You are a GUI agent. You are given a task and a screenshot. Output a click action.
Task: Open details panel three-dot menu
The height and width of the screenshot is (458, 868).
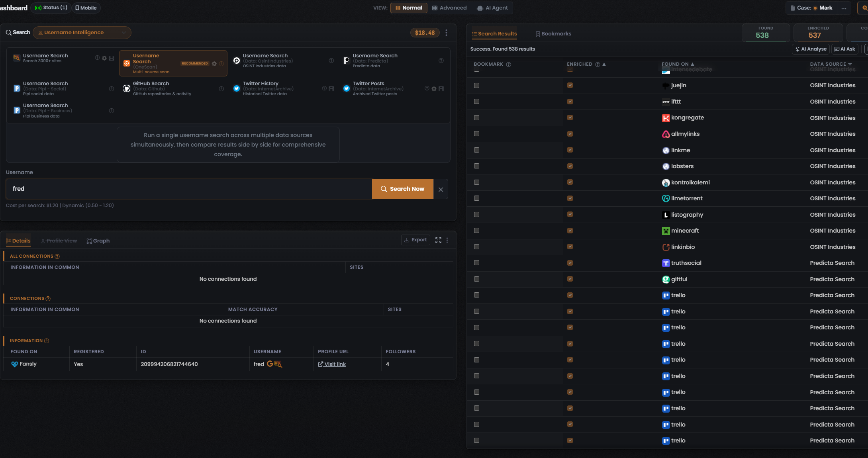click(447, 240)
